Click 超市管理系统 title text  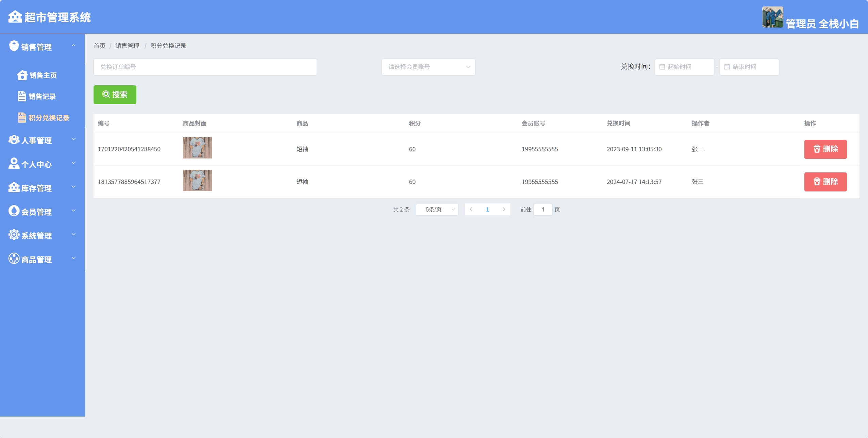(x=57, y=17)
